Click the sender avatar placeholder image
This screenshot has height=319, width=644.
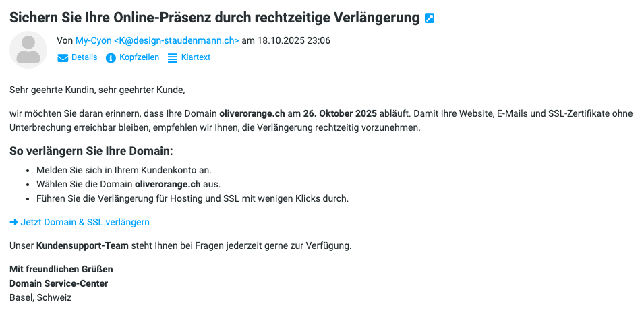[x=28, y=50]
